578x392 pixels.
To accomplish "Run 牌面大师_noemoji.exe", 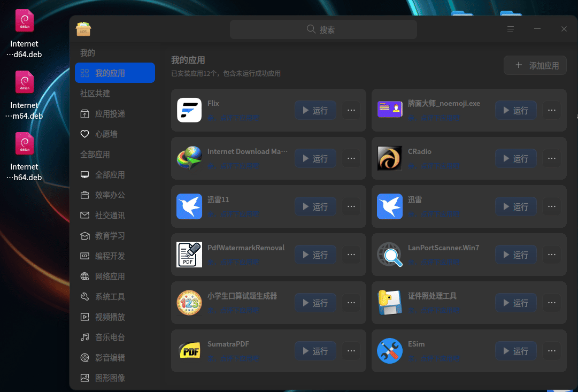I will (x=515, y=110).
